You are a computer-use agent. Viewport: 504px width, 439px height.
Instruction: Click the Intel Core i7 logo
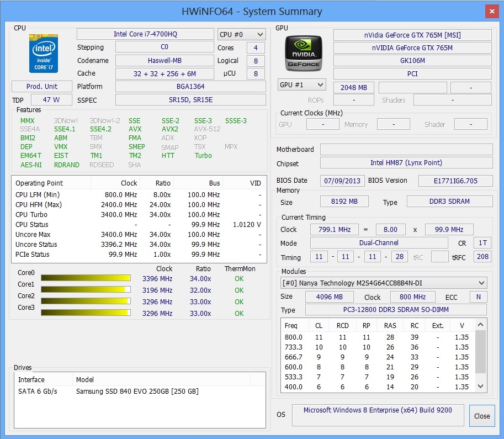coord(44,53)
